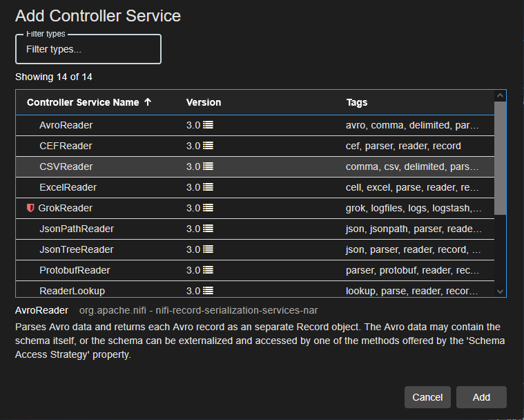Open version list icon for ReaderLookup
This screenshot has height=420, width=524.
tap(208, 291)
